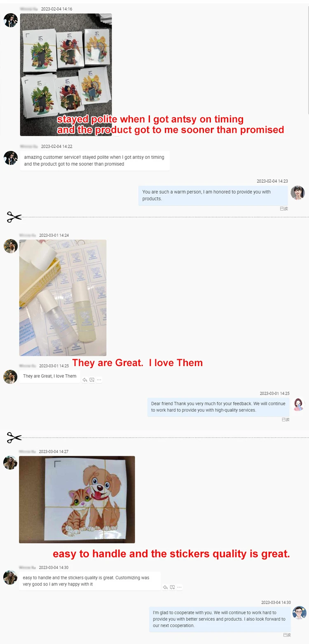309x644 pixels.
Task: Click customer avatar next to 'amazing customer service' message
Action: pyautogui.click(x=10, y=157)
